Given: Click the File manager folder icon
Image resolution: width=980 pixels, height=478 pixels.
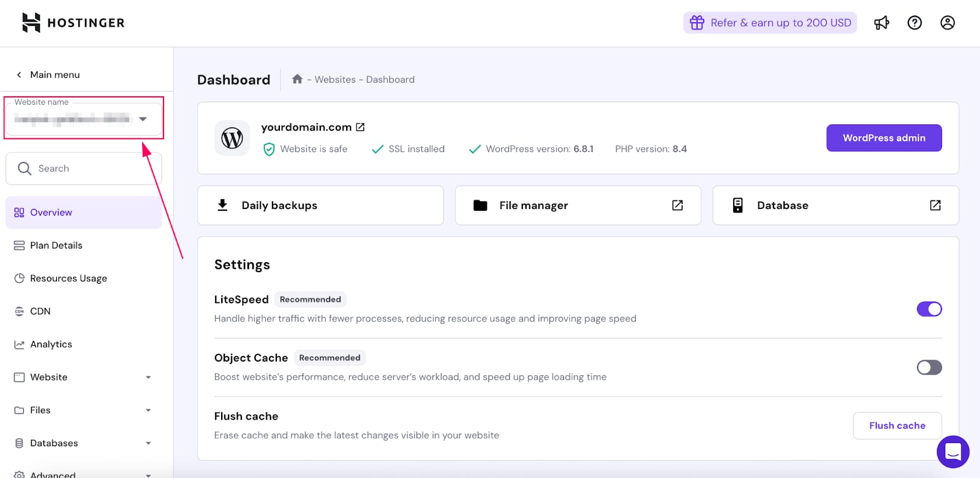Looking at the screenshot, I should click(480, 205).
